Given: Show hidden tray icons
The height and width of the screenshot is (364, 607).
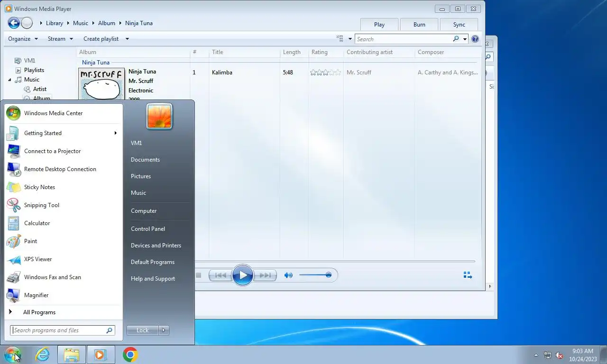Looking at the screenshot, I should [x=536, y=355].
